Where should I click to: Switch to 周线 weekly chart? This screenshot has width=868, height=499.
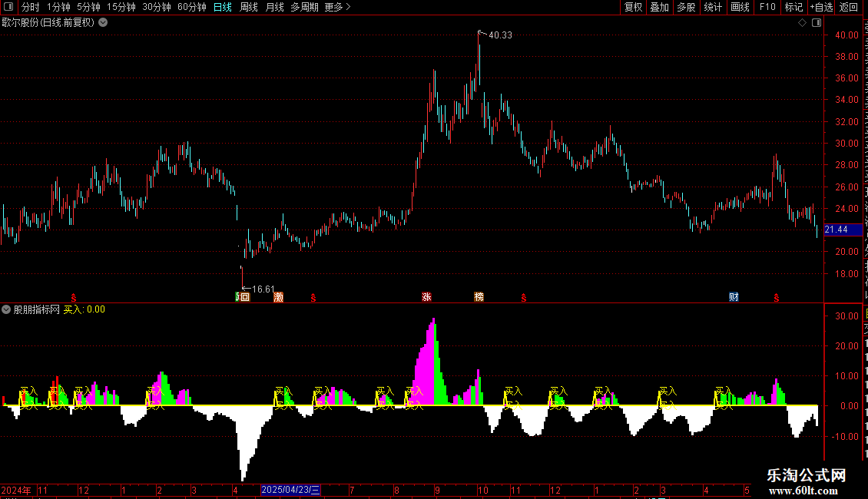click(x=249, y=7)
